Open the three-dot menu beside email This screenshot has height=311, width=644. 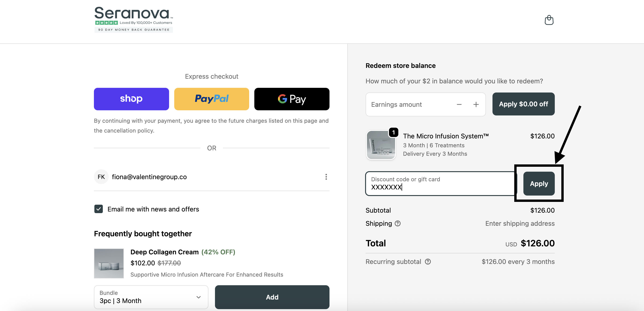326,177
